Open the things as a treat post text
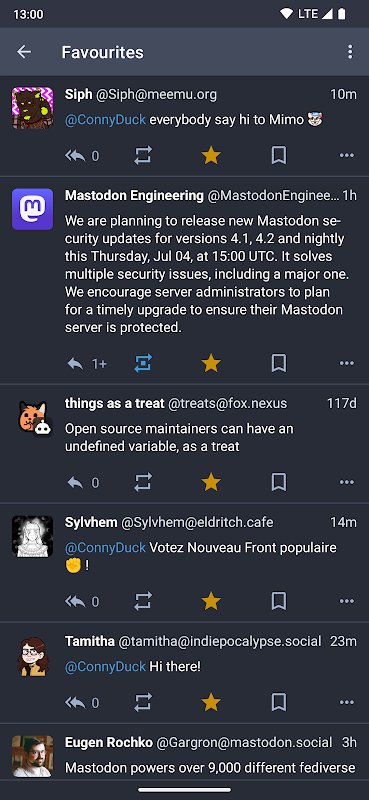The image size is (369, 800). (179, 437)
